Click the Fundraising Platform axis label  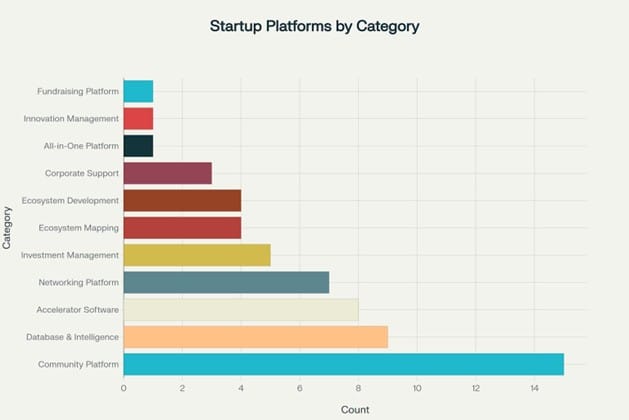click(x=78, y=91)
